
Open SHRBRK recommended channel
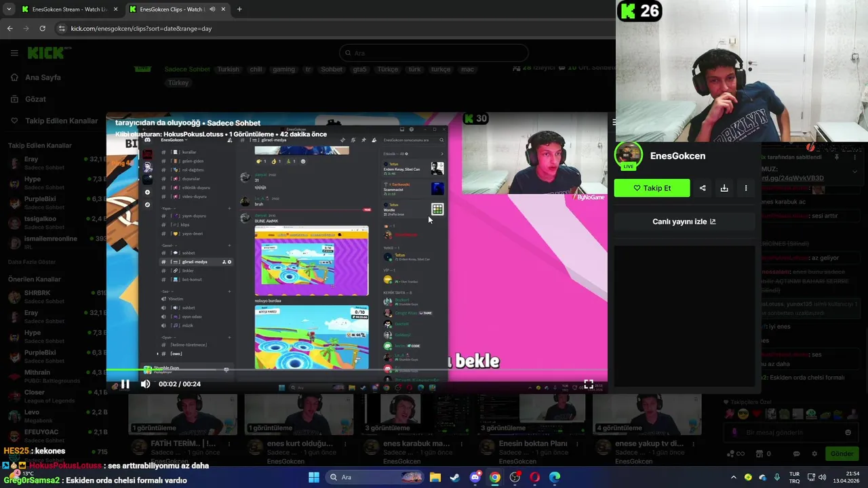click(x=54, y=297)
